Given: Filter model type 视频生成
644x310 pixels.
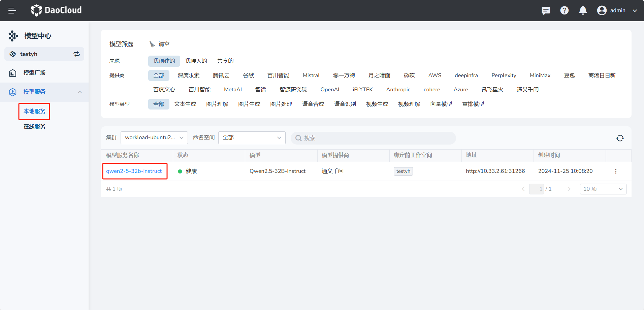Looking at the screenshot, I should tap(377, 104).
